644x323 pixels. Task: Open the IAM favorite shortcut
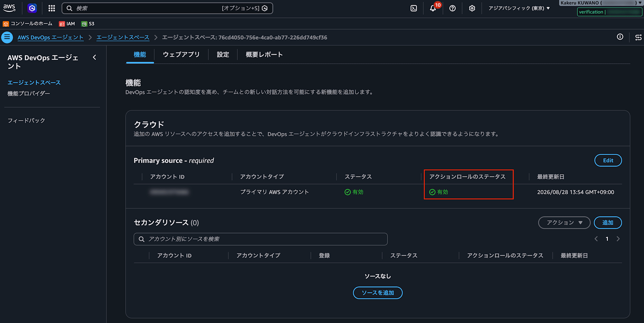click(x=67, y=24)
